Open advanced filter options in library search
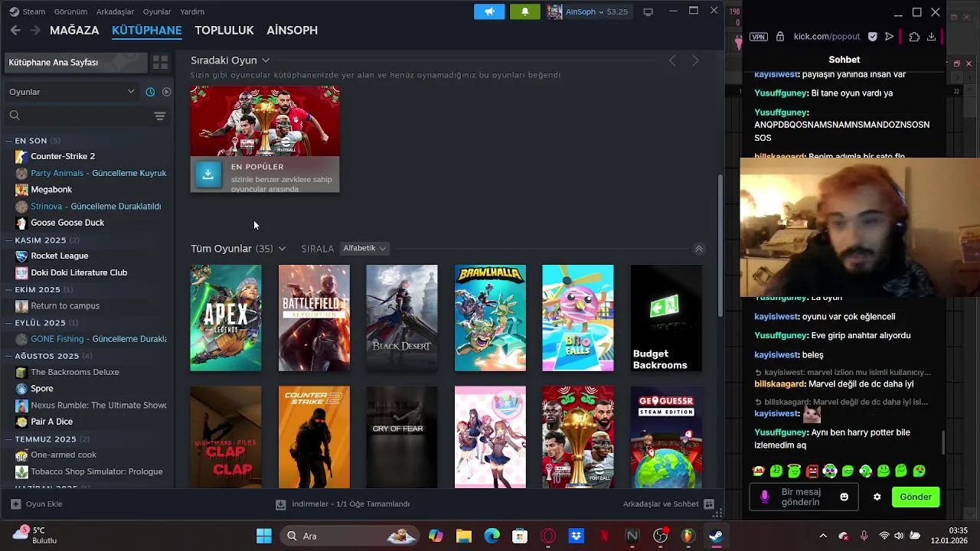This screenshot has width=980, height=551. point(159,116)
